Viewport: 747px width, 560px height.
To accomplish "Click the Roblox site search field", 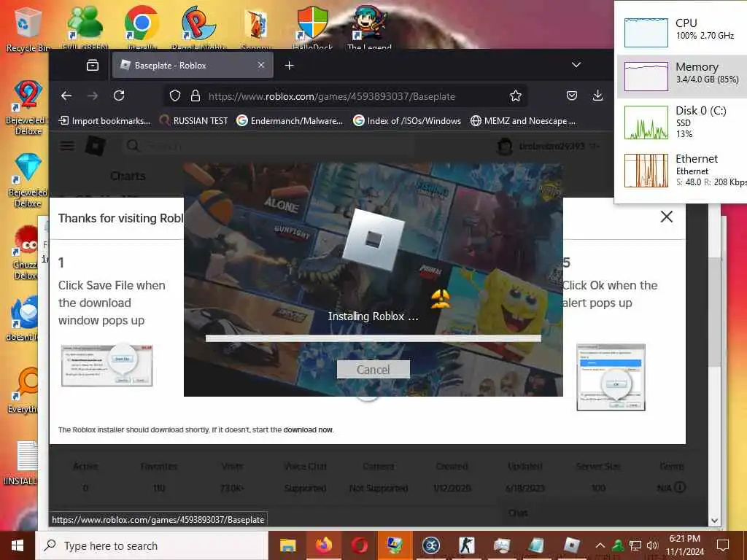I will click(267, 146).
